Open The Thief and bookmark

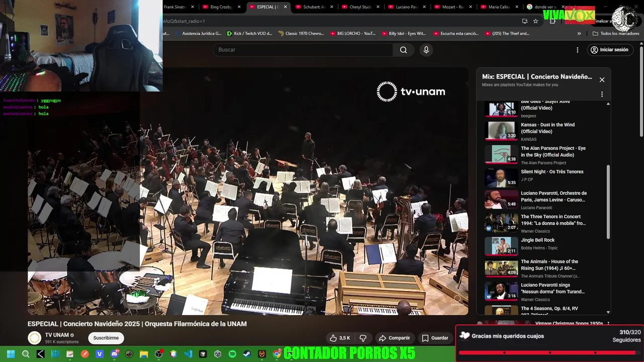pyautogui.click(x=507, y=34)
